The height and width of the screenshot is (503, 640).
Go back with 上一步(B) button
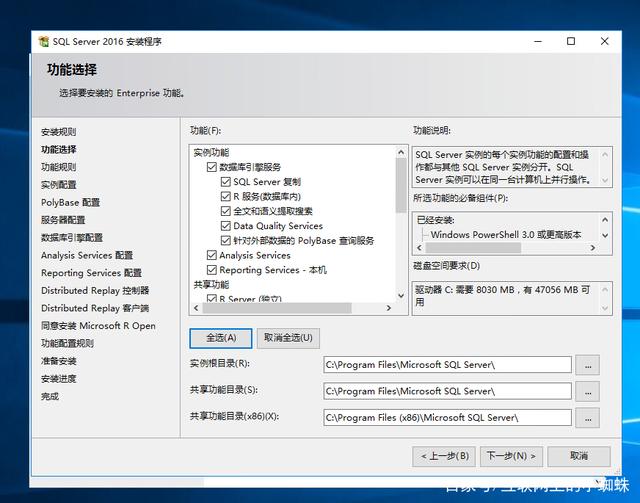444,456
